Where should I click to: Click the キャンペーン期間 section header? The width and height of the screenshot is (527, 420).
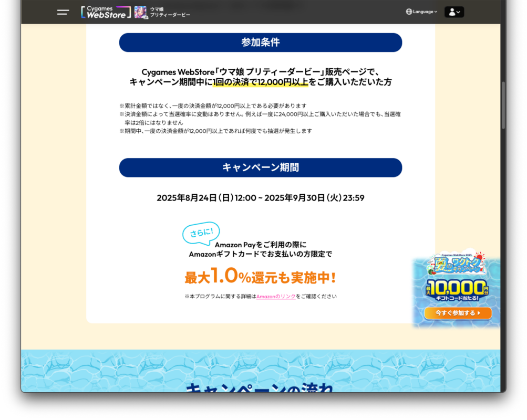point(260,167)
